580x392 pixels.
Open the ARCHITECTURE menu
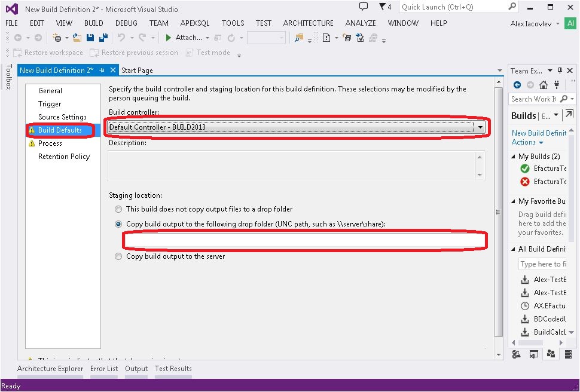(308, 23)
